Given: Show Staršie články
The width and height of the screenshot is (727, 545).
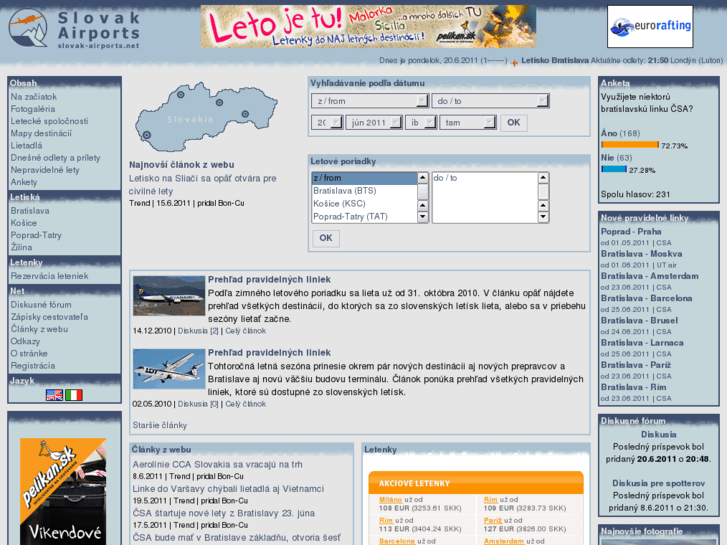Looking at the screenshot, I should click(159, 425).
